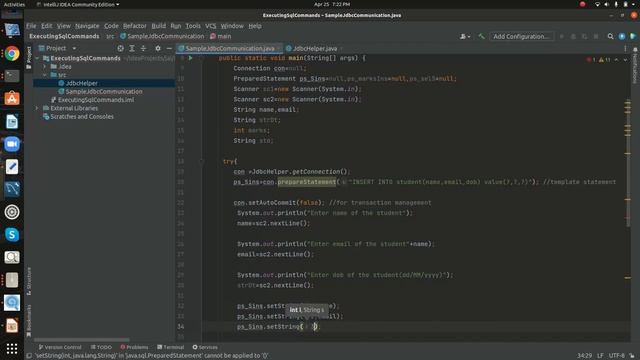Hide the Project tool window
This screenshot has width=640, height=360.
[x=169, y=48]
